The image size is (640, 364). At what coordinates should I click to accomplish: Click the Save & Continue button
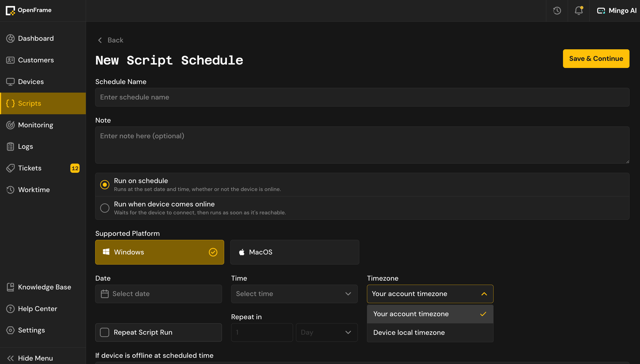(596, 59)
